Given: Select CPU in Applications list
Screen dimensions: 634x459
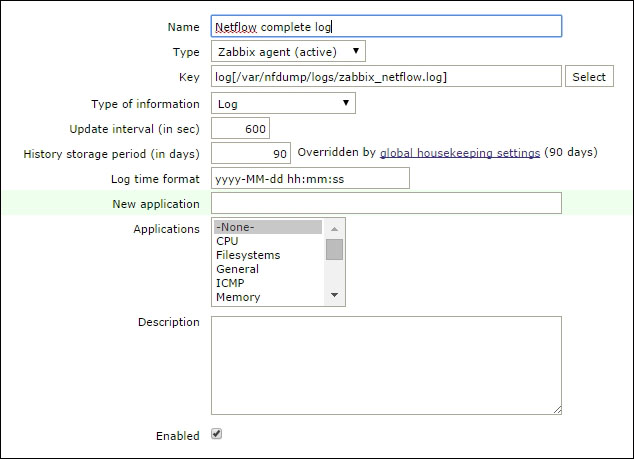Looking at the screenshot, I should pyautogui.click(x=267, y=241).
